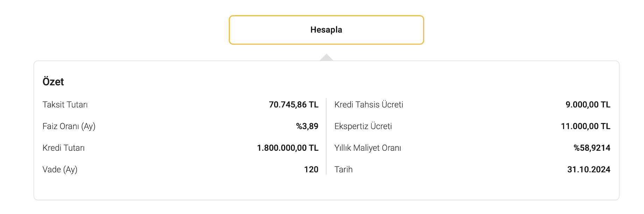Click the Faiz Oranı (Ay) label
644x214 pixels.
[x=69, y=126]
